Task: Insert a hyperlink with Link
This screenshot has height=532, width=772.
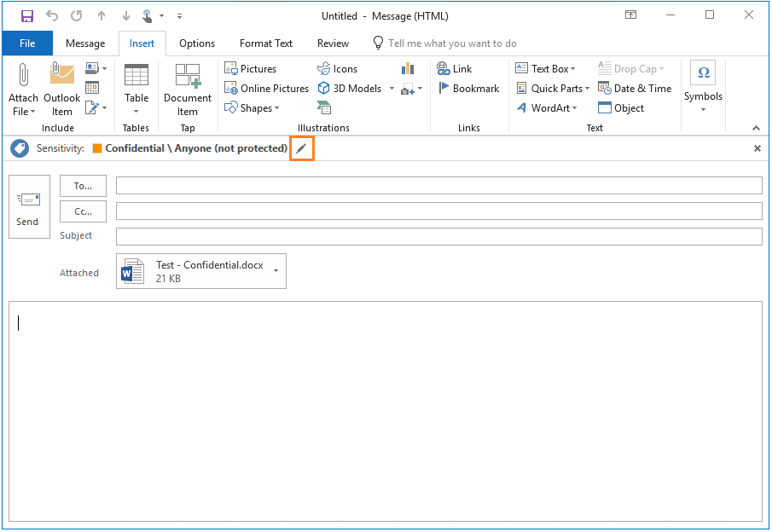Action: pyautogui.click(x=455, y=69)
